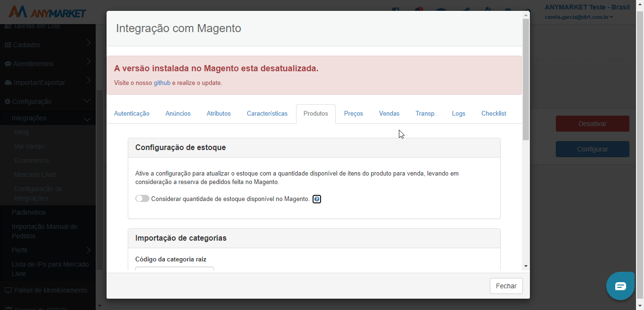Open Bling integration in sidebar
The width and height of the screenshot is (644, 310).
[x=22, y=132]
